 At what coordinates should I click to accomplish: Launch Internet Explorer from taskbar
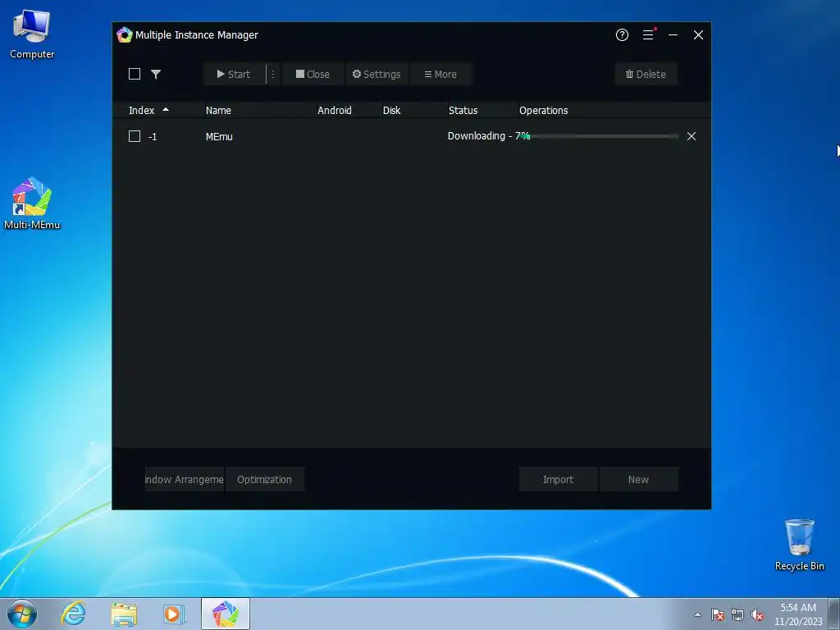[x=73, y=614]
